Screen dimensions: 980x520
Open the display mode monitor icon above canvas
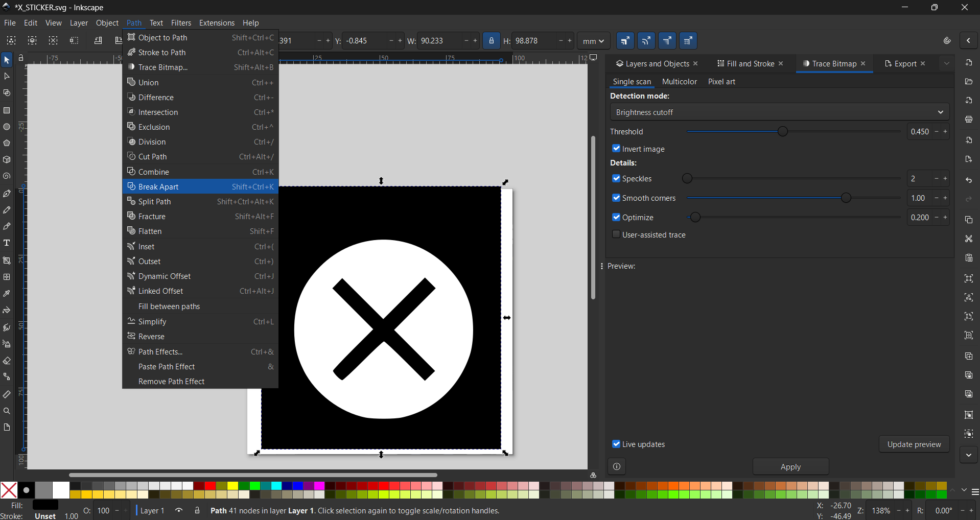pyautogui.click(x=594, y=58)
